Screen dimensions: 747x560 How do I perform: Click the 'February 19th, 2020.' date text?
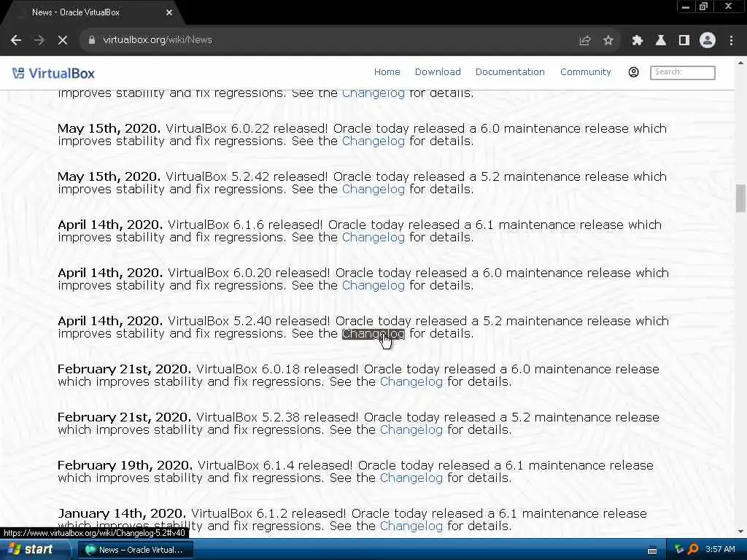(x=125, y=466)
